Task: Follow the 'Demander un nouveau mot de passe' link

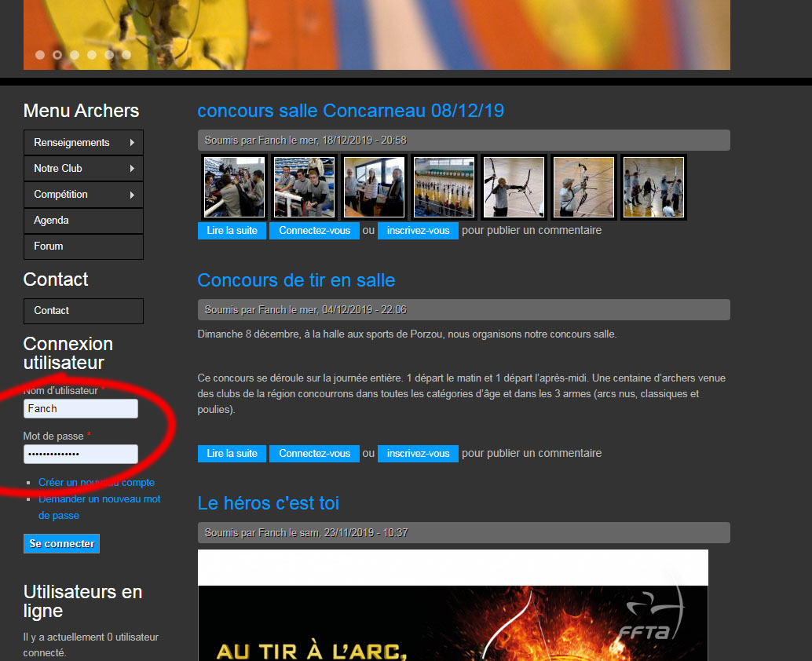Action: 100,507
